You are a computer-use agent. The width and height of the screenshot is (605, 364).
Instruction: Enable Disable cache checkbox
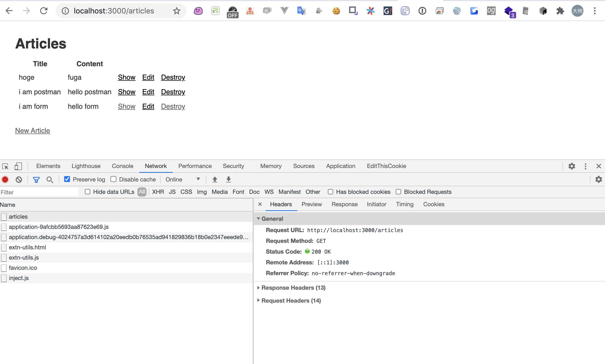click(x=113, y=179)
